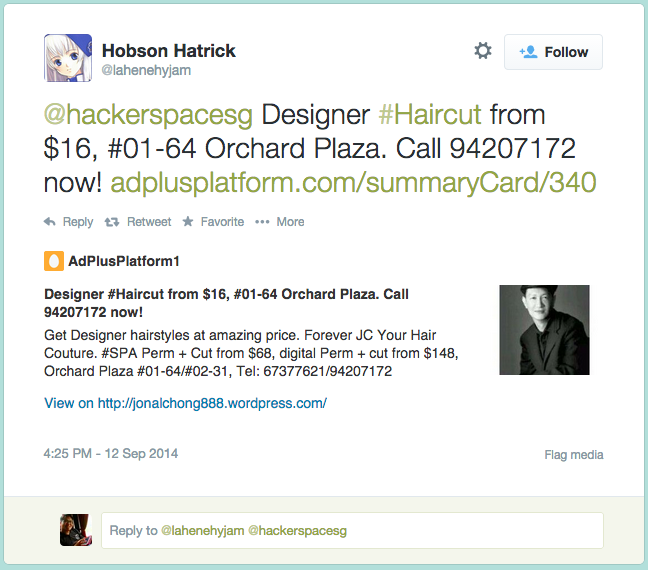
Task: Focus the Reply to @lahenehyjam input field
Action: 352,530
